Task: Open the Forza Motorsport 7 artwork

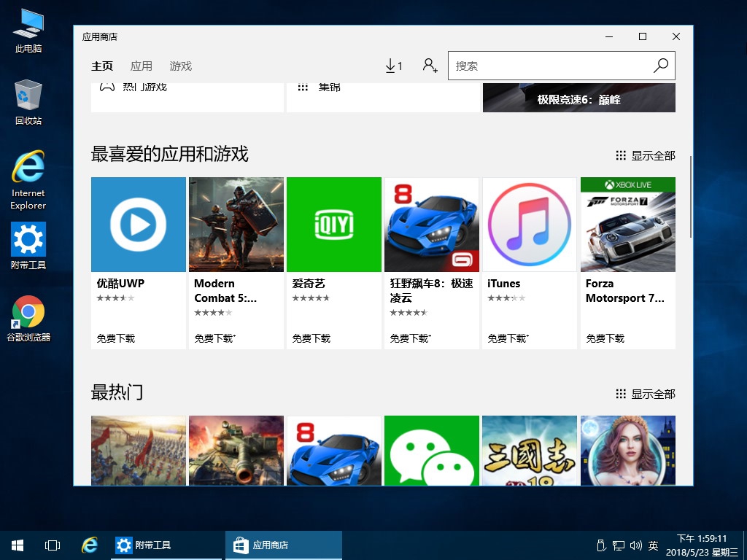Action: coord(628,225)
